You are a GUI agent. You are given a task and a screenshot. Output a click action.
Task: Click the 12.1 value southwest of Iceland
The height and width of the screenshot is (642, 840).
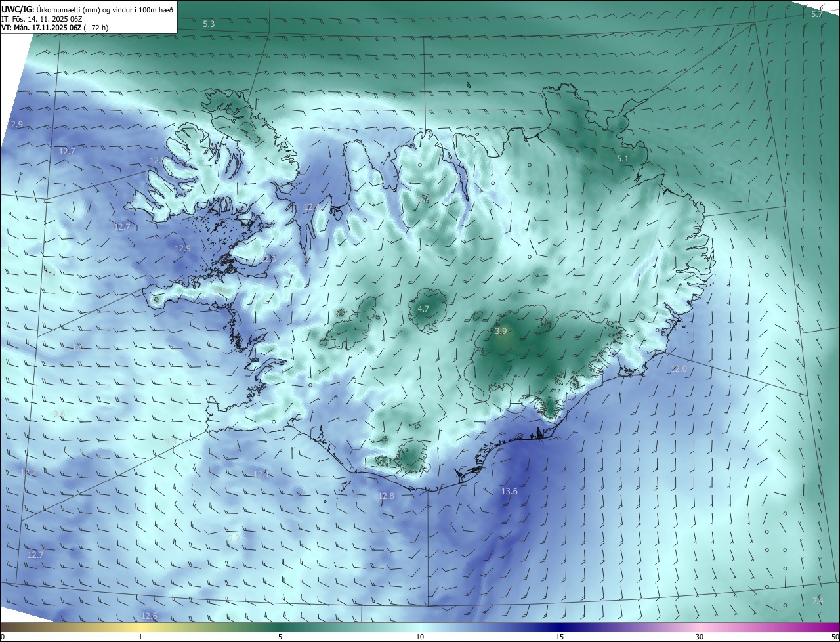tap(261, 474)
